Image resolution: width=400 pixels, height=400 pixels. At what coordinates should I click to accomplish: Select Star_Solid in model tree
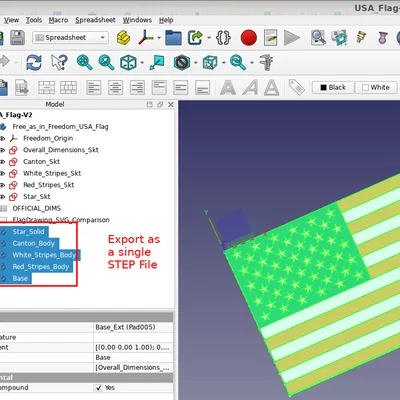tap(28, 232)
